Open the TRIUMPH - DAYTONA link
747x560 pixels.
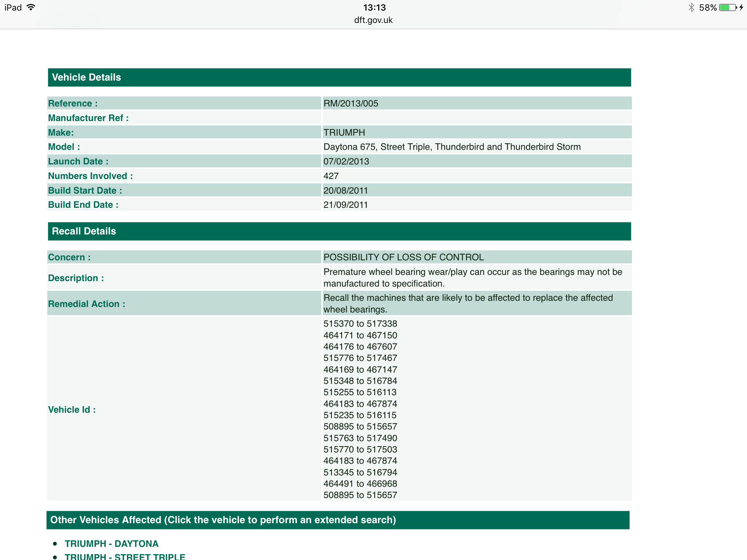tap(112, 544)
